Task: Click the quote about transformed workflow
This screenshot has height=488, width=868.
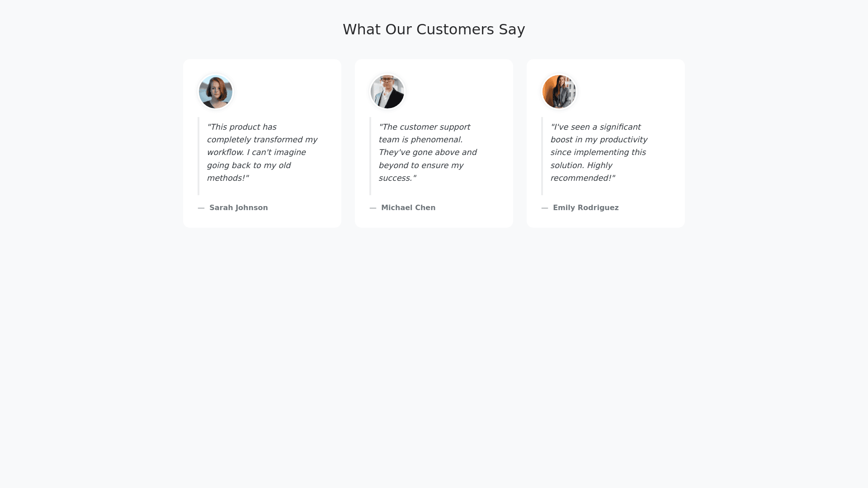Action: click(x=262, y=152)
